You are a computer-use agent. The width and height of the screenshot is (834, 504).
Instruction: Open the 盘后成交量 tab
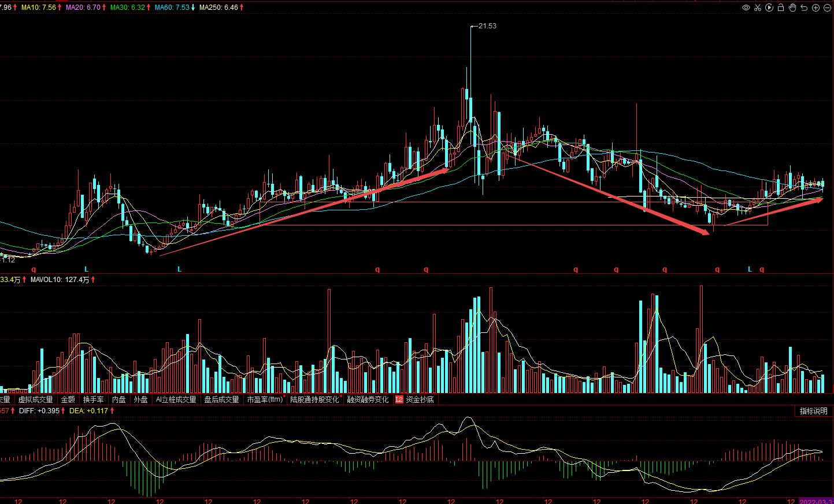[x=221, y=399]
